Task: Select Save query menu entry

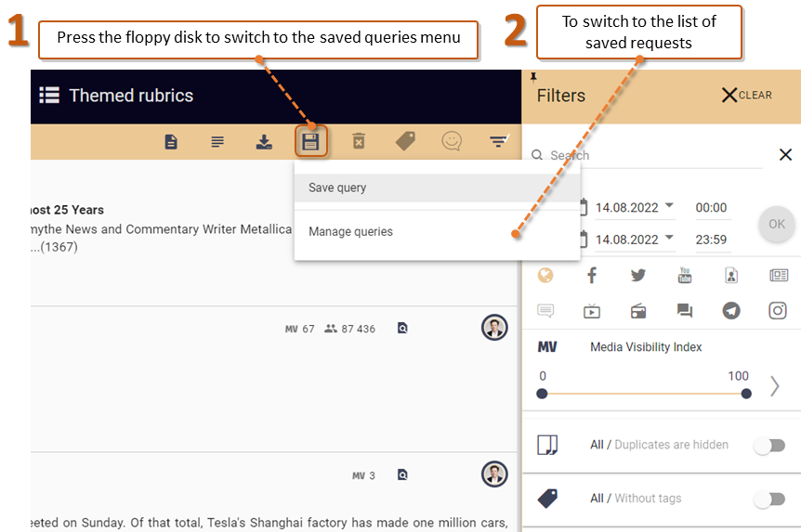Action: tap(438, 188)
